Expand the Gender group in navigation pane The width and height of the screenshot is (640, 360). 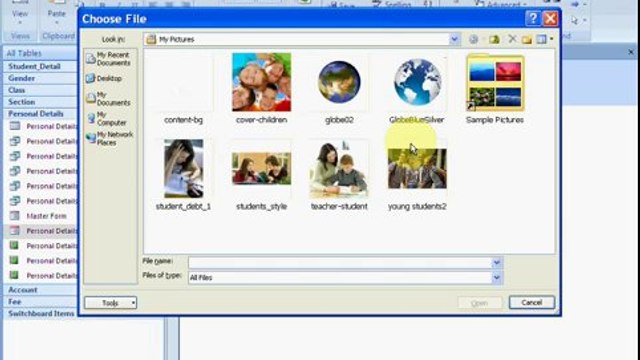click(x=40, y=78)
